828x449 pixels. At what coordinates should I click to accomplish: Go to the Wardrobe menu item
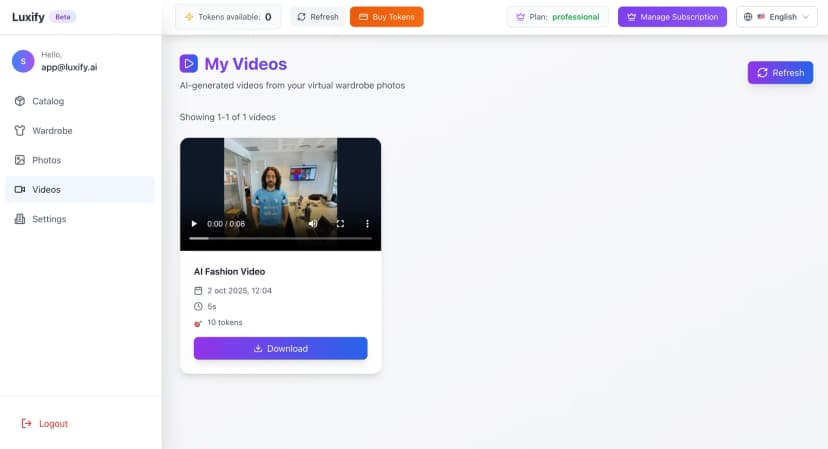point(52,130)
